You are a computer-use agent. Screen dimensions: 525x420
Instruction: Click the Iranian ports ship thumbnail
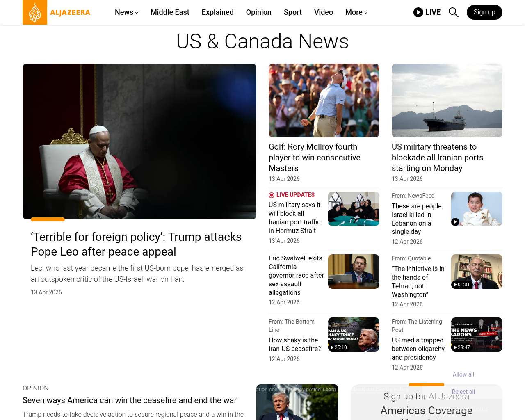click(x=447, y=100)
